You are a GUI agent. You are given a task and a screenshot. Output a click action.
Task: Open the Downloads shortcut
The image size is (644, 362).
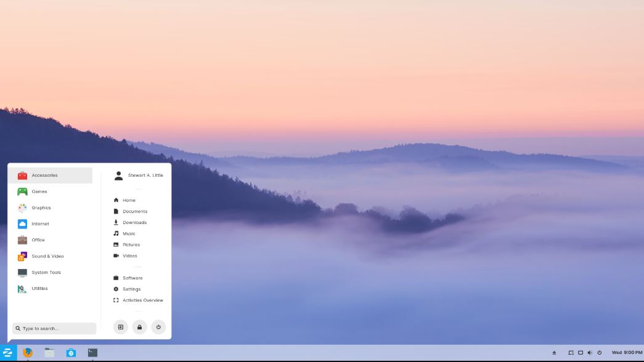tap(134, 222)
